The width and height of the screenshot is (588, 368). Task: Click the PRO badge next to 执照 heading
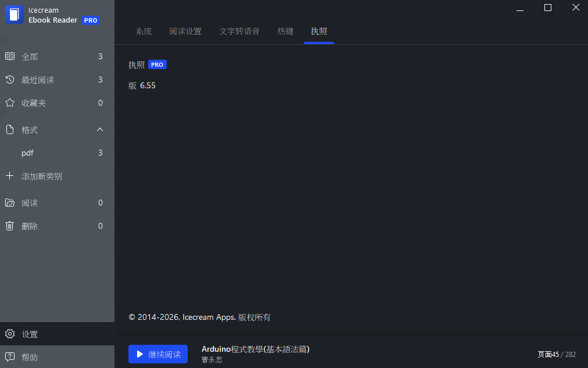157,64
